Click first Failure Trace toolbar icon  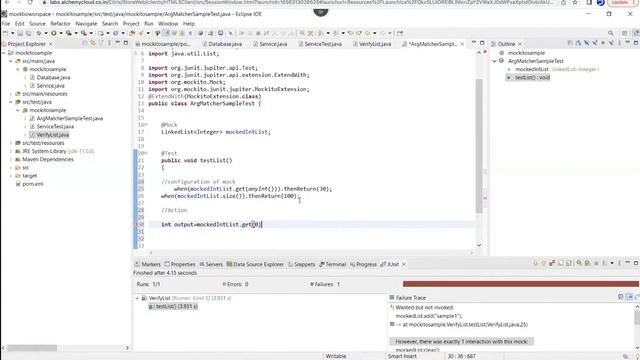pyautogui.click(x=621, y=297)
